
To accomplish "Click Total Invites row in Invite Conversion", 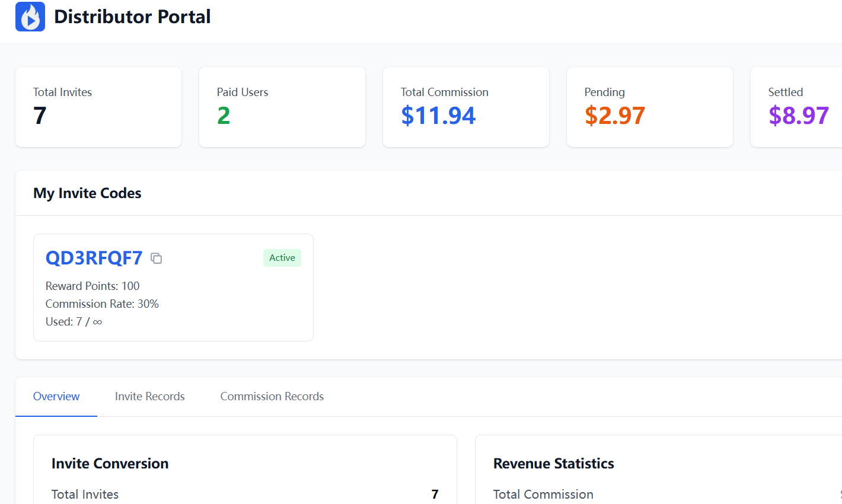I will (245, 495).
